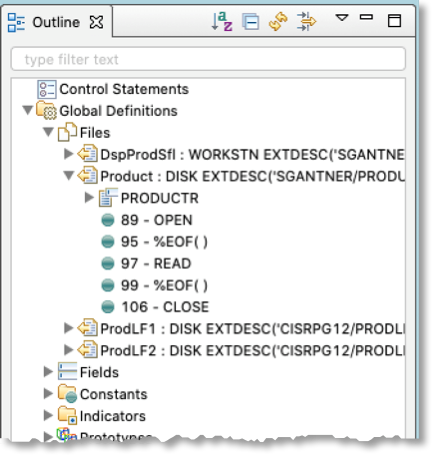Expand the PRODUCTR record format
Screen dimensions: 432x456
89,197
